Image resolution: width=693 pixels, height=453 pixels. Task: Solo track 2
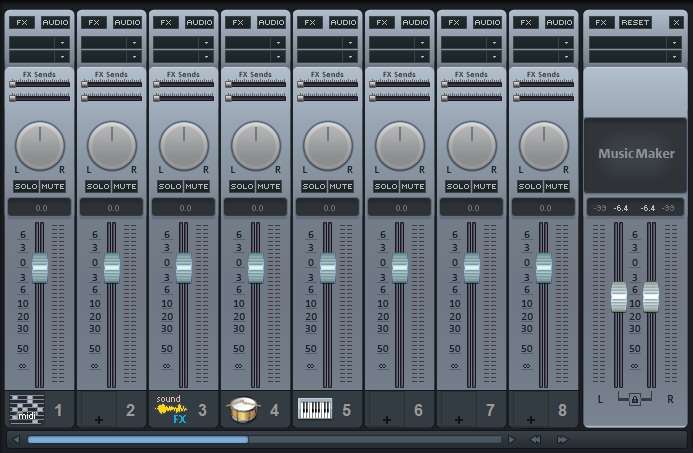tap(98, 187)
